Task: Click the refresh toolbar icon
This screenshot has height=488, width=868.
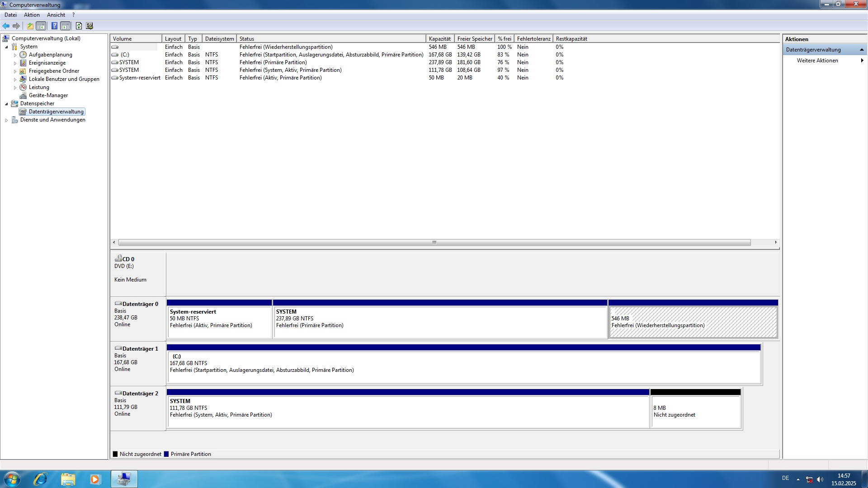Action: tap(79, 26)
